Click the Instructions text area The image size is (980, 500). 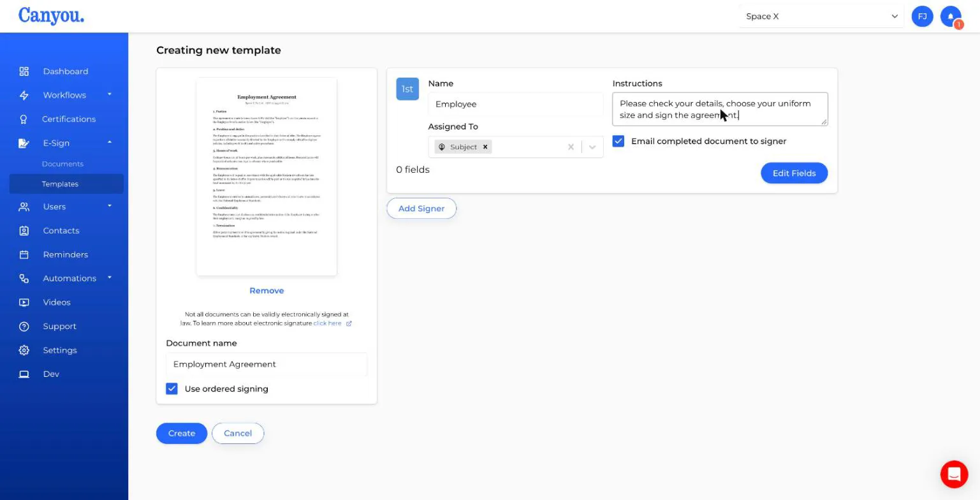click(720, 109)
